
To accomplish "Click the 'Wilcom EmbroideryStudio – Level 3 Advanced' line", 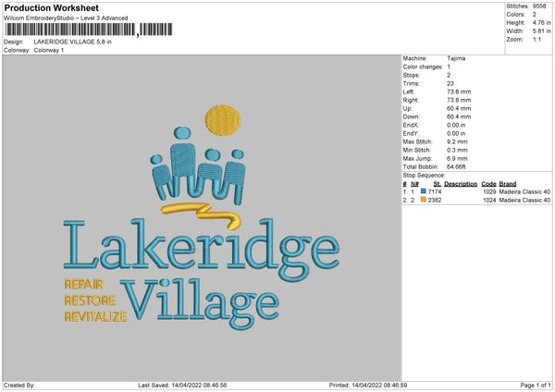I will 66,18.
